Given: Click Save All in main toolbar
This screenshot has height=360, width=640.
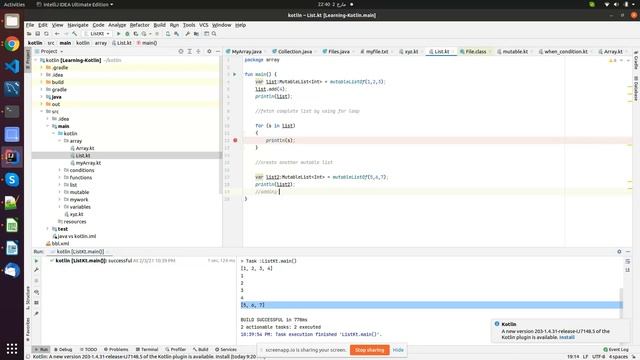Looking at the screenshot, I should click(38, 34).
